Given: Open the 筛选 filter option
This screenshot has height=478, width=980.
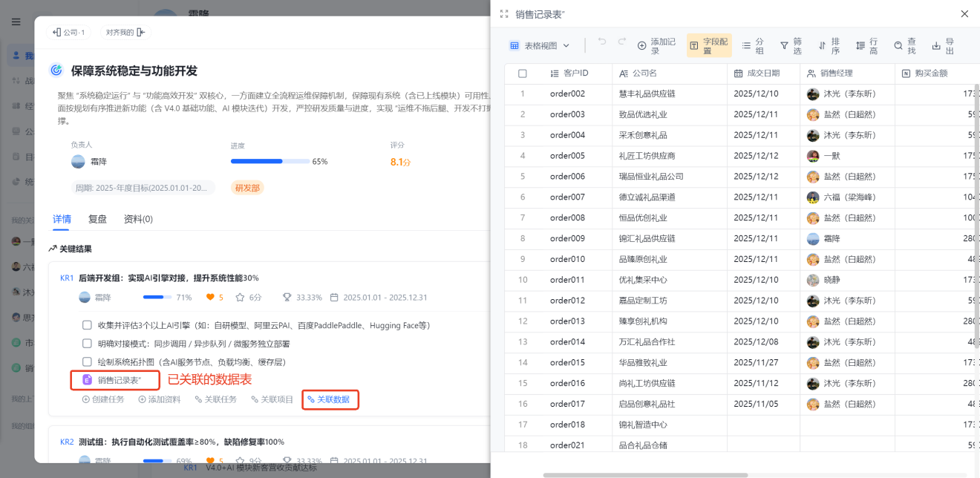Looking at the screenshot, I should [791, 45].
